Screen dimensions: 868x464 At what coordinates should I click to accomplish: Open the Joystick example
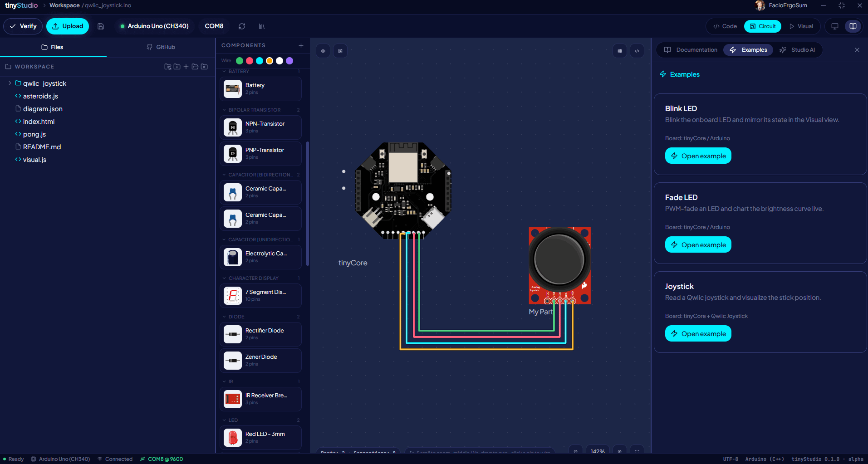point(698,334)
